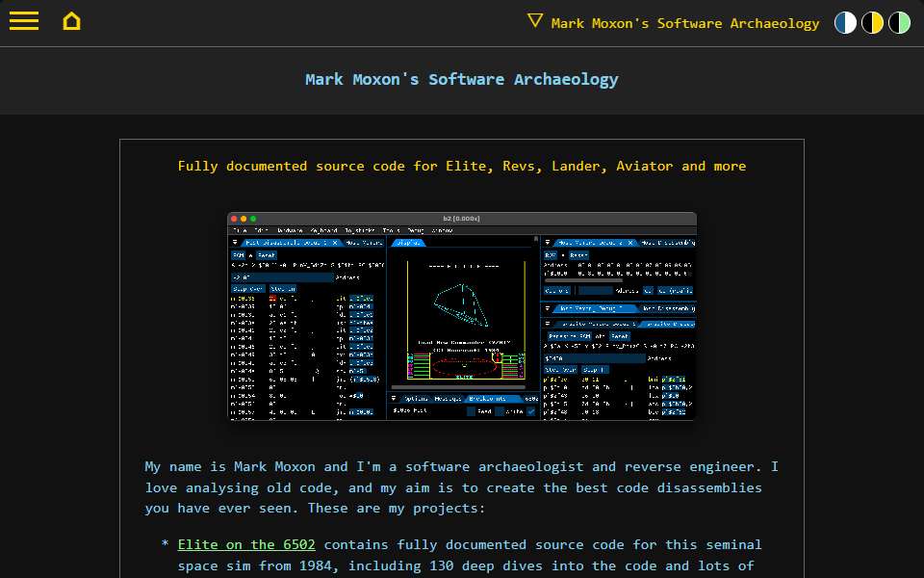Click the intro paragraph starting My name is Mark Moxon
The image size is (924, 578).
(x=461, y=487)
